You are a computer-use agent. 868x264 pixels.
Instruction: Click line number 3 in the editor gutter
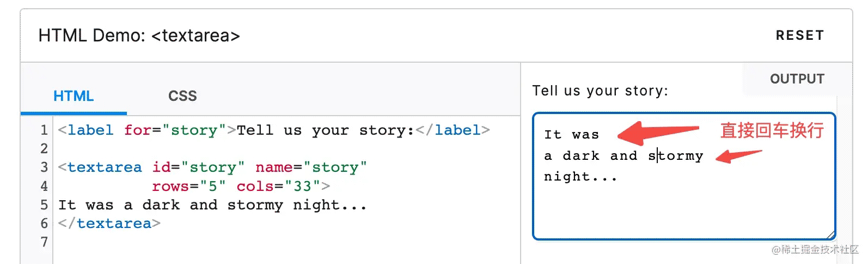coord(44,167)
